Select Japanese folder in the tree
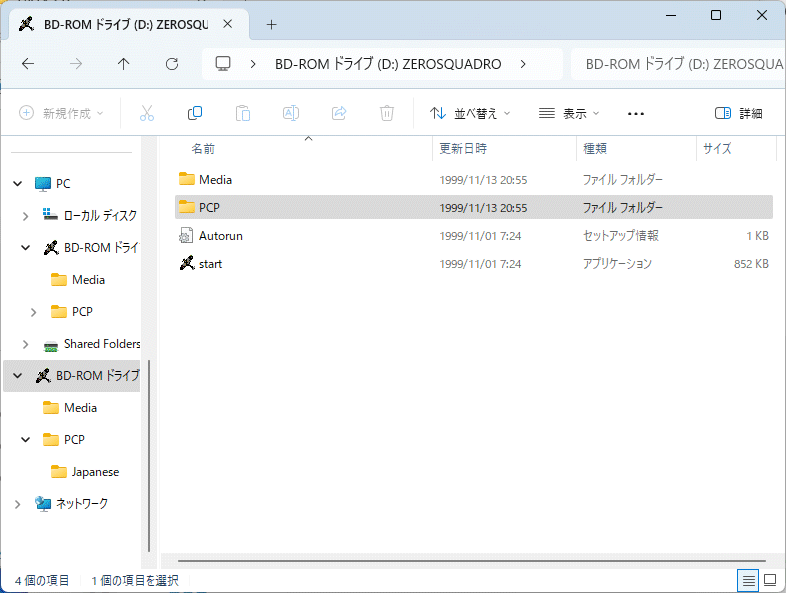Screen dimensions: 786x593 pyautogui.click(x=95, y=472)
